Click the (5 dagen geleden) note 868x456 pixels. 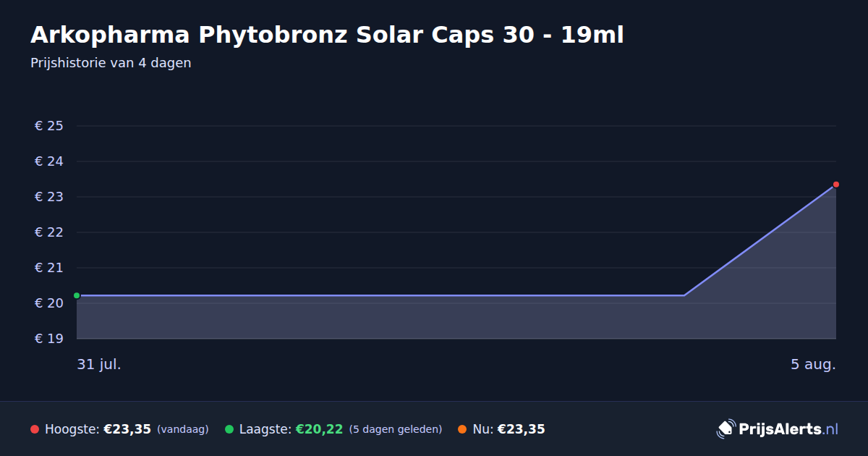pos(396,429)
